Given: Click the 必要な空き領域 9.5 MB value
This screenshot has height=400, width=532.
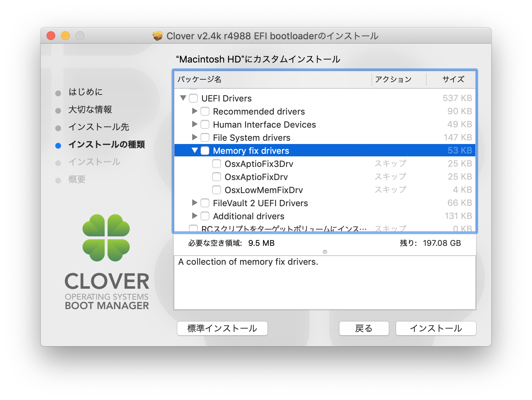Looking at the screenshot, I should click(x=261, y=243).
